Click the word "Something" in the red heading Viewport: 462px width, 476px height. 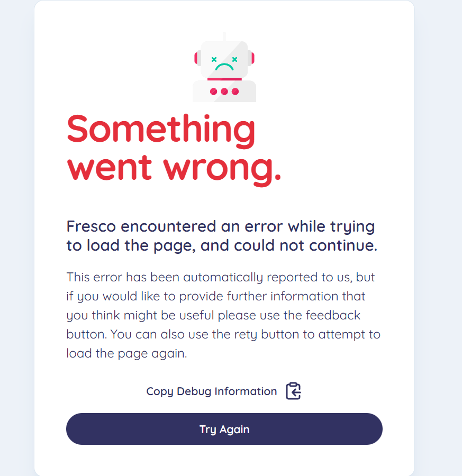tap(161, 130)
